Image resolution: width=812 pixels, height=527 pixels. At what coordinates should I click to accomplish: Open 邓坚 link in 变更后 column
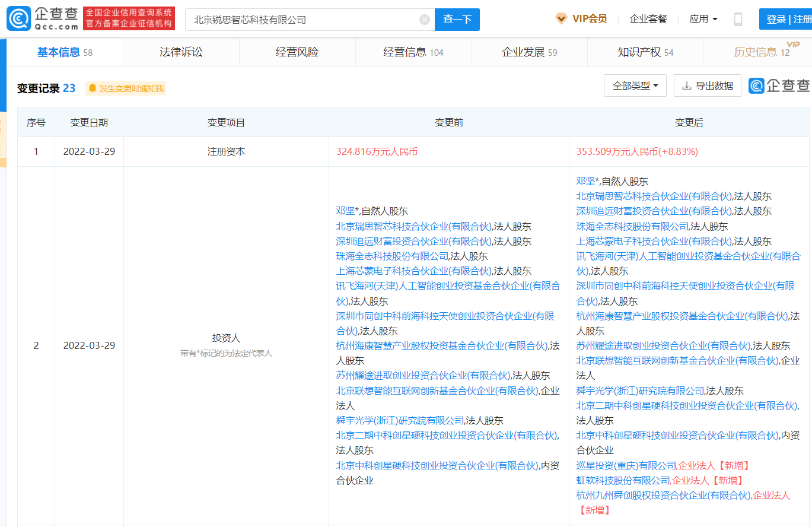[585, 181]
